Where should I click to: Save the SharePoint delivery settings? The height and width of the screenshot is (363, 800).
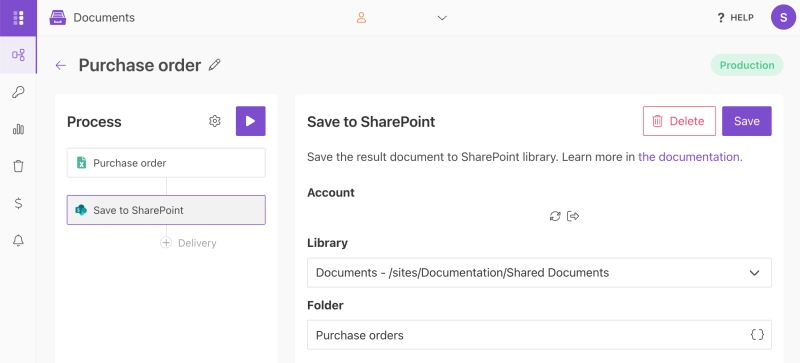pos(747,121)
